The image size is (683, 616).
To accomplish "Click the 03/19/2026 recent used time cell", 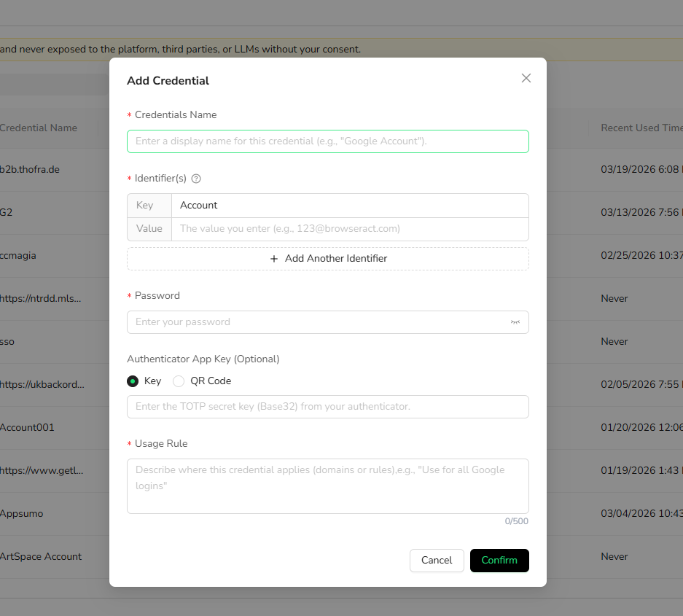I will (641, 169).
